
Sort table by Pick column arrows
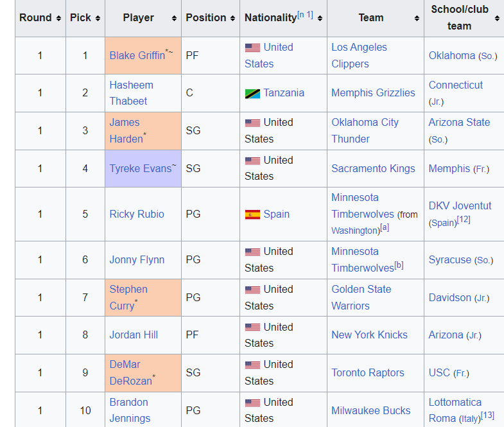(x=98, y=19)
